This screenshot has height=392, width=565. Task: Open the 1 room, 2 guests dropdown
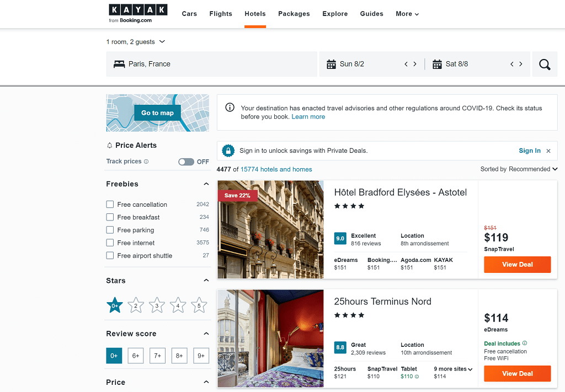tap(136, 42)
